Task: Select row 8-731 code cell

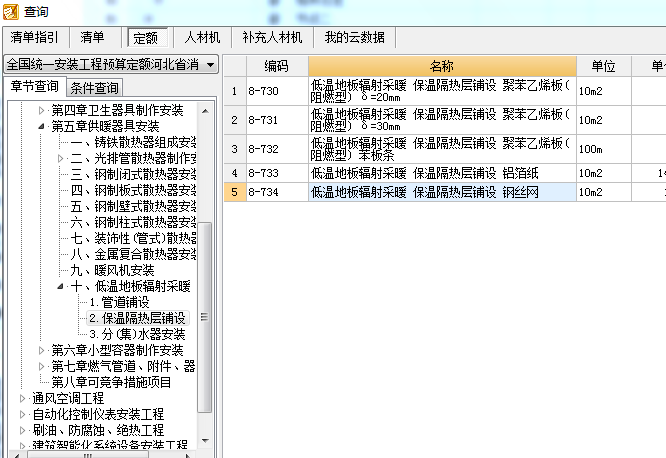Action: click(277, 120)
